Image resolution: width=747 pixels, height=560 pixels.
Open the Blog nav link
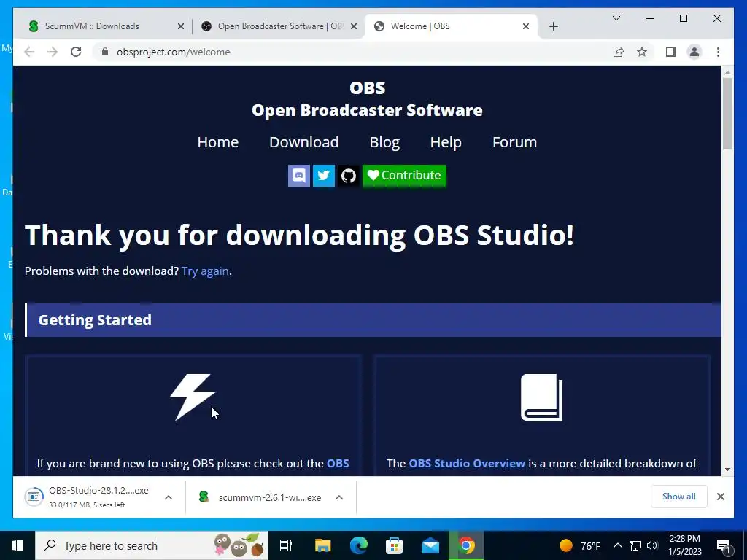pyautogui.click(x=384, y=142)
